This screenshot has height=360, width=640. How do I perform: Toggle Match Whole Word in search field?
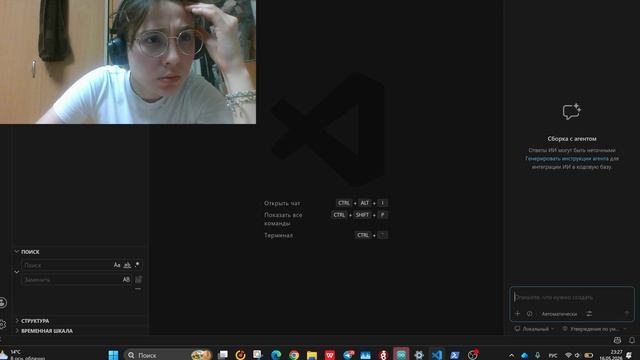[127, 265]
